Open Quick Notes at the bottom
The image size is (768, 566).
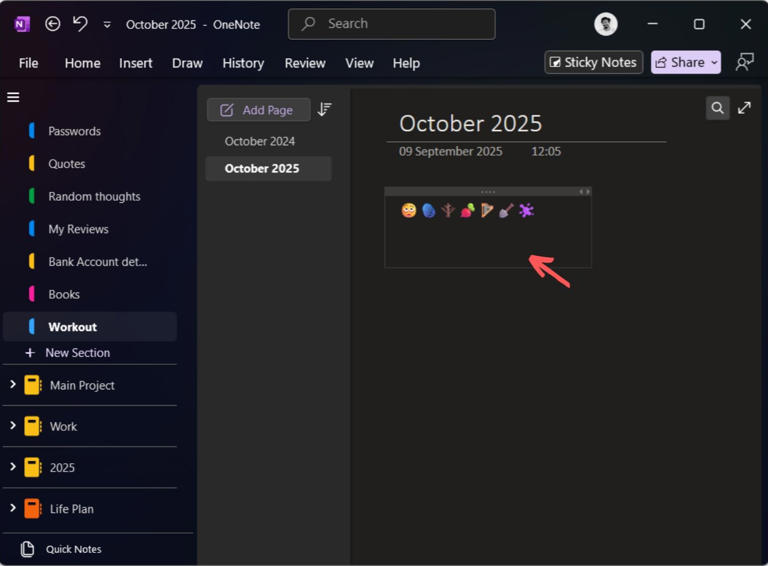(73, 549)
